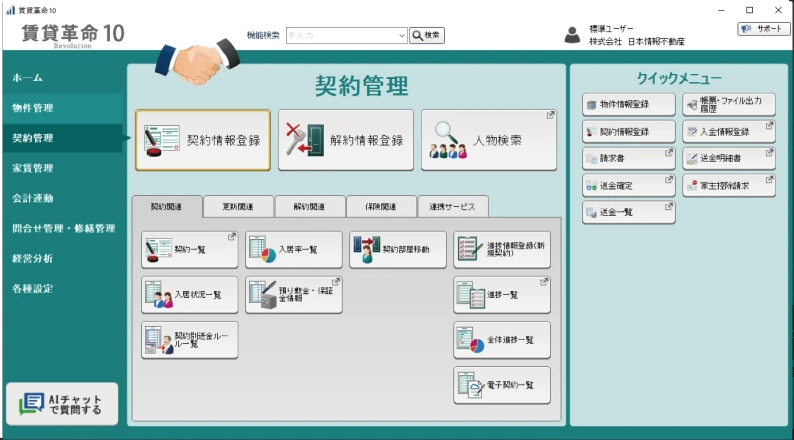The width and height of the screenshot is (794, 440).
Task: Open 契約一覧 tile
Action: (189, 250)
